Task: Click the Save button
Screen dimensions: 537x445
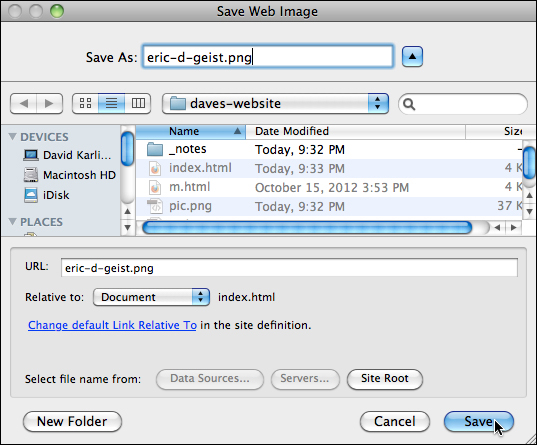Action: click(x=479, y=421)
